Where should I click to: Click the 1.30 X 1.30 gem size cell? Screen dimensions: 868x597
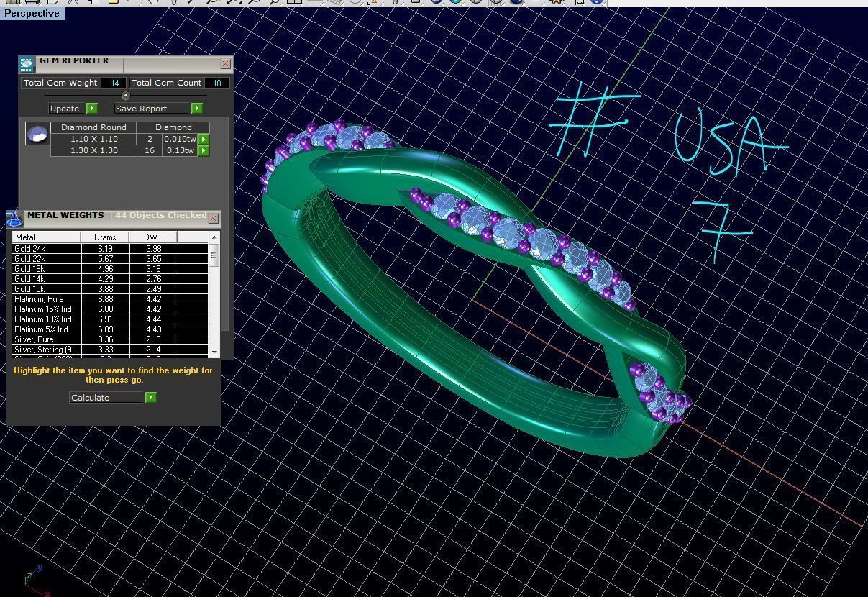point(94,150)
